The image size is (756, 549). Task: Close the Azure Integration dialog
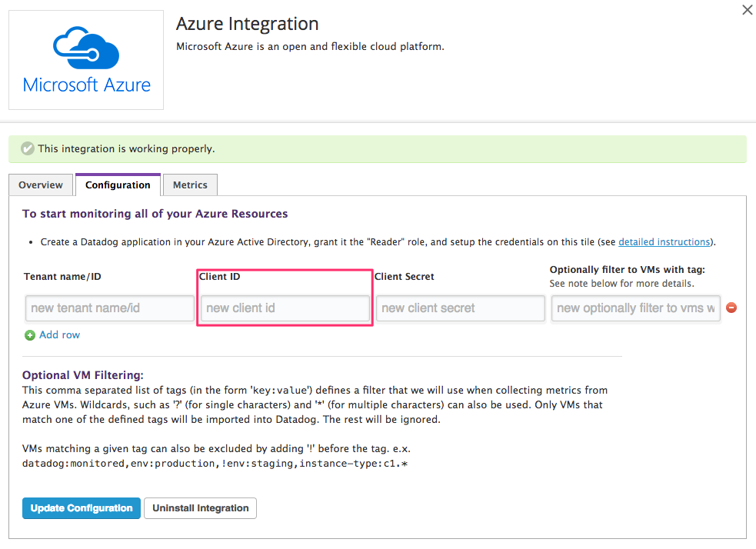pyautogui.click(x=747, y=10)
